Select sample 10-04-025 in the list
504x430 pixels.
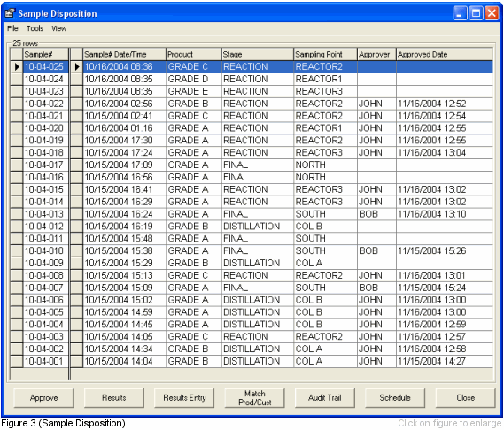pos(46,66)
